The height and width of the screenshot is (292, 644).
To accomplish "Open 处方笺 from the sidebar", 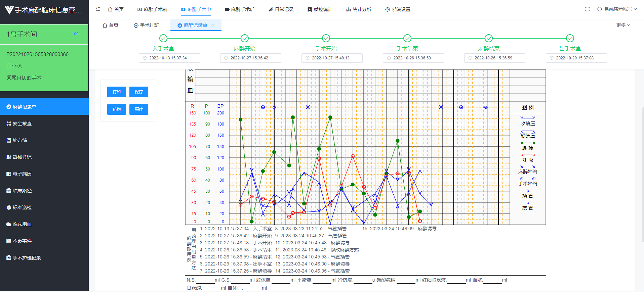I will 20,140.
